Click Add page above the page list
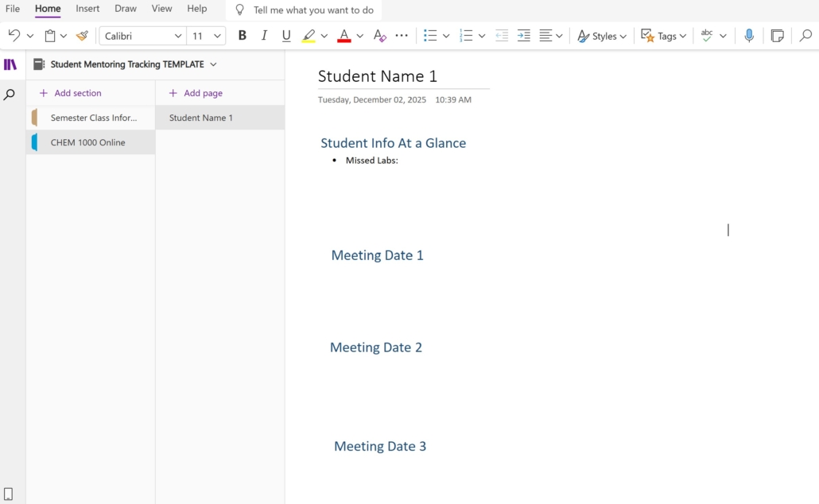This screenshot has width=819, height=504. tap(194, 92)
